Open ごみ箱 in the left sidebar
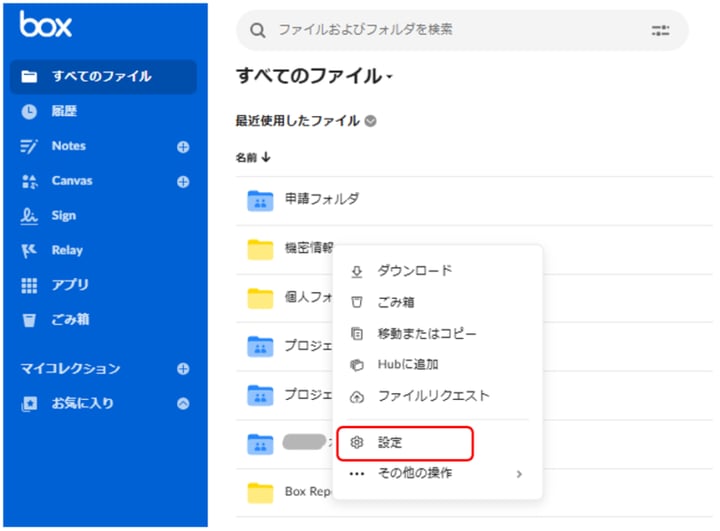Screen dimensions: 720x531 click(70, 320)
